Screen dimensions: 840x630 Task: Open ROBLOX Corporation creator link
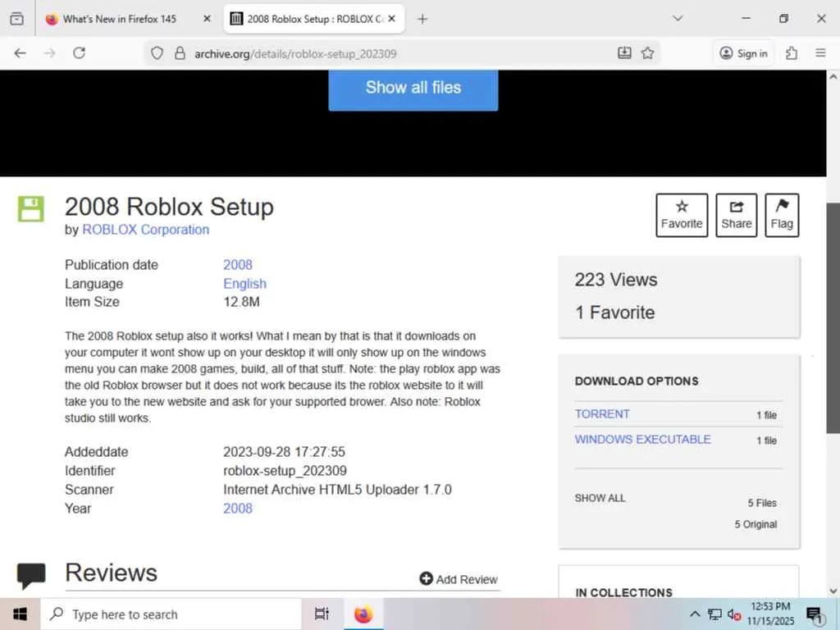pyautogui.click(x=146, y=230)
